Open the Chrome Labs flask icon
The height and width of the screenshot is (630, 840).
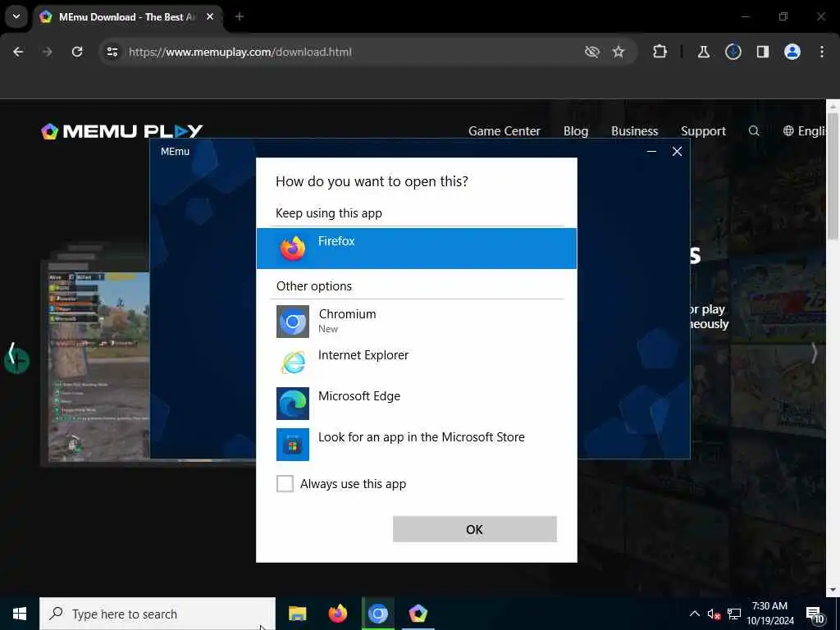703,52
